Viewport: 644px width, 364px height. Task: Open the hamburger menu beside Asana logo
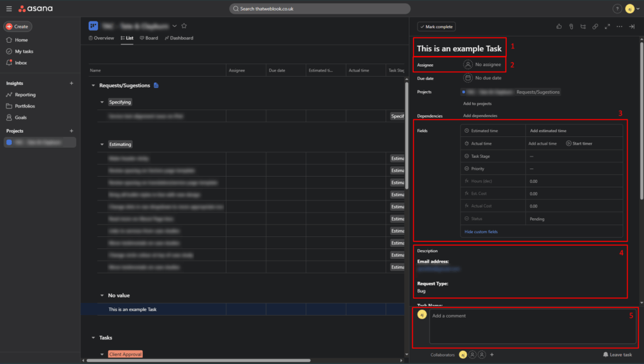9,9
